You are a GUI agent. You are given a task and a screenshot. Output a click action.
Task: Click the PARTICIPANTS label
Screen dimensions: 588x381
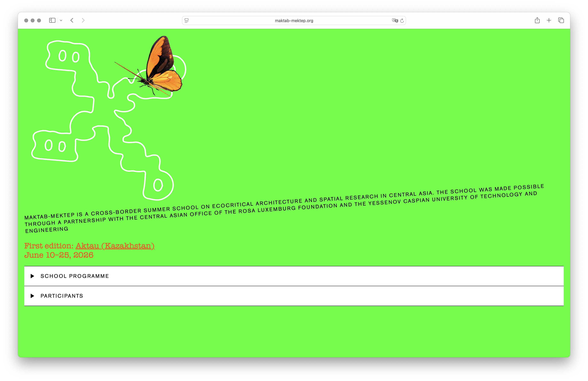(62, 296)
